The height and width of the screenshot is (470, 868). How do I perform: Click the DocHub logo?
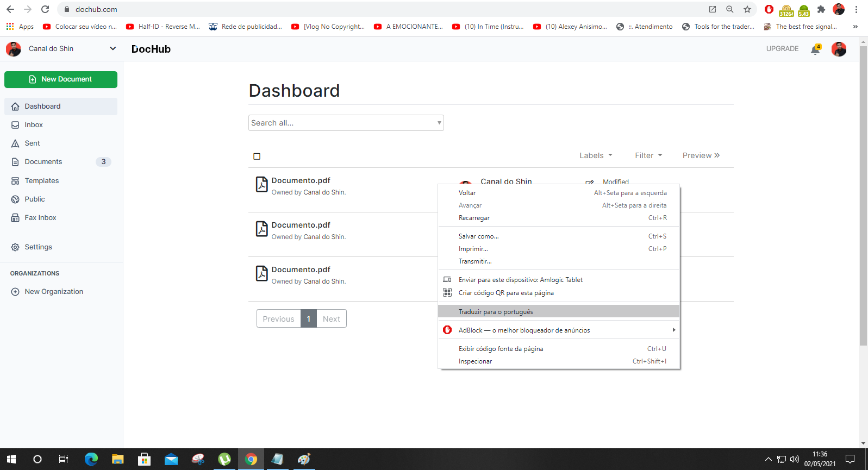click(151, 49)
